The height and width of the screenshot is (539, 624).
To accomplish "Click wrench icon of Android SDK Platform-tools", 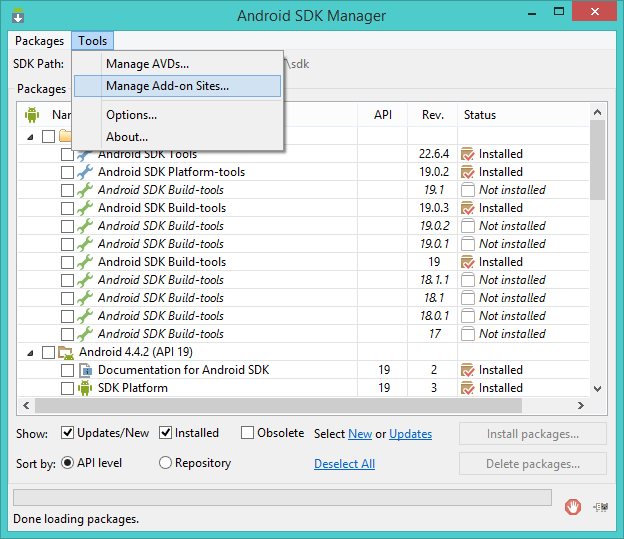I will (85, 172).
